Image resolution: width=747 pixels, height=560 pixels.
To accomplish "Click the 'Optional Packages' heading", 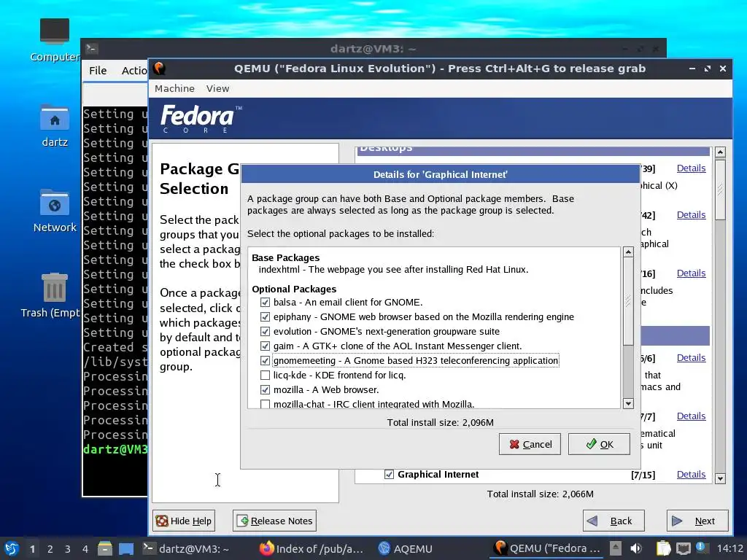I will [294, 289].
